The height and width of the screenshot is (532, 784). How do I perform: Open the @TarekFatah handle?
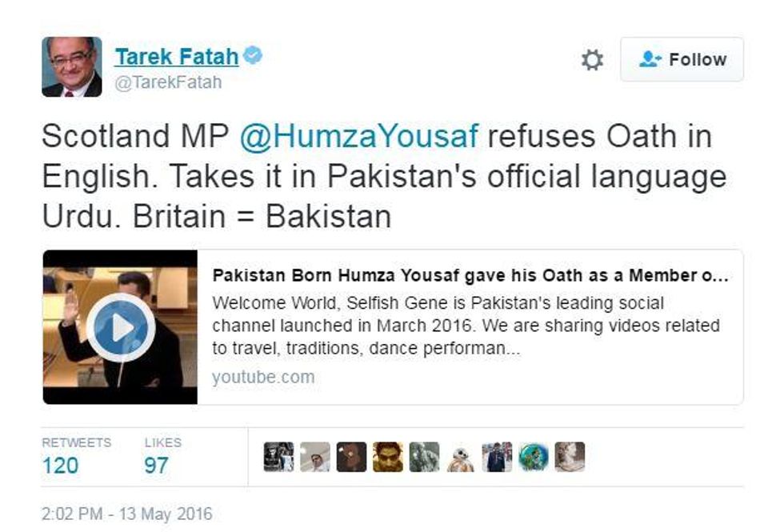168,82
